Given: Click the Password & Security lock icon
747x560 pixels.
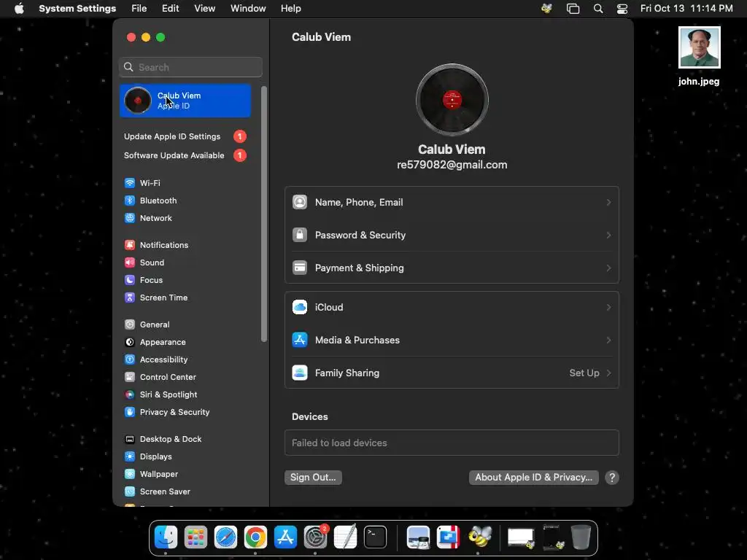Looking at the screenshot, I should coord(300,235).
